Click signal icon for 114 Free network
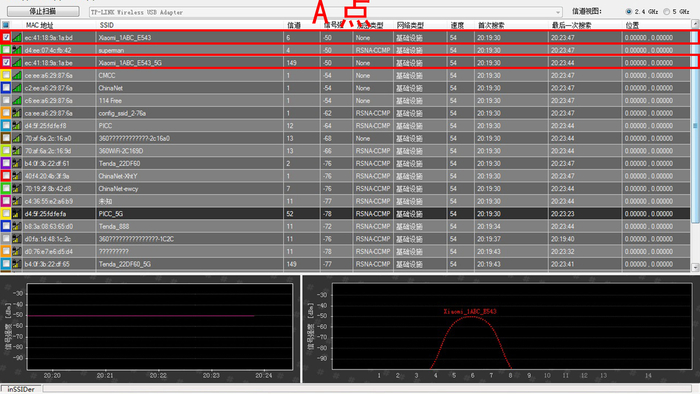This screenshot has width=700, height=394. (x=17, y=100)
